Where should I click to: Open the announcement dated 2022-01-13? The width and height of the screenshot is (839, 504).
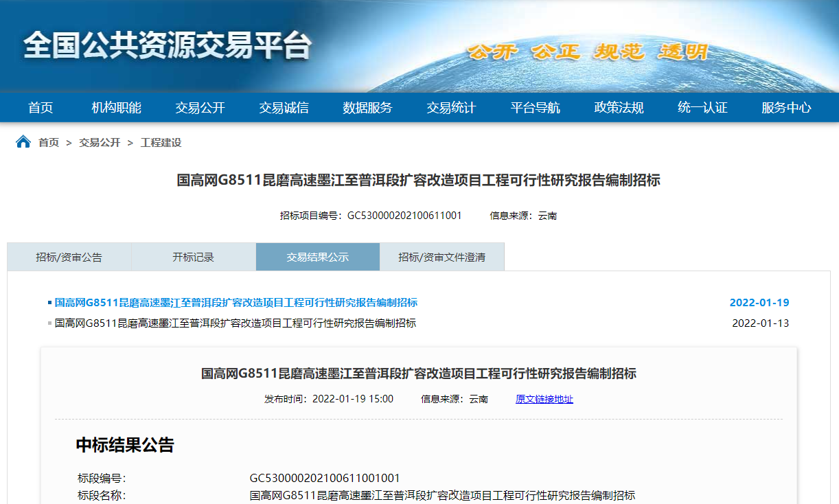235,323
